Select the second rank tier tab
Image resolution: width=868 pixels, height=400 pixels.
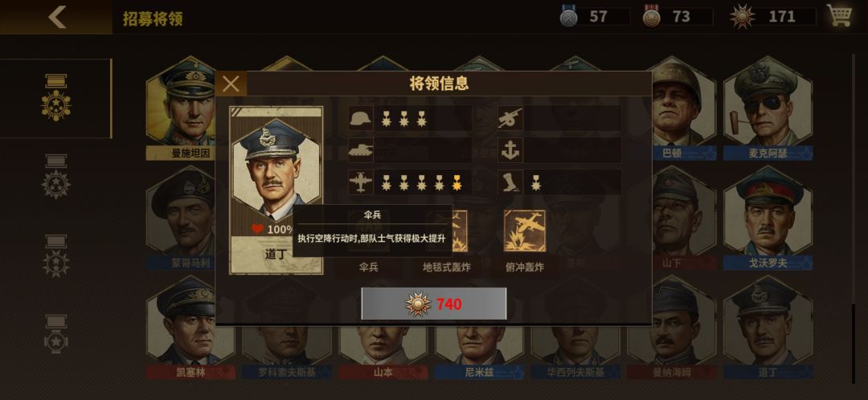[56, 177]
